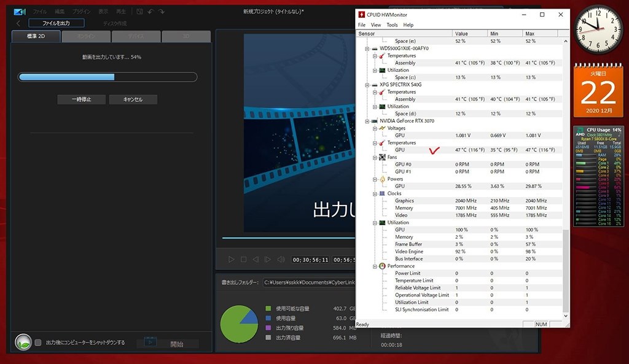The height and width of the screenshot is (364, 629).
Task: Collapse the Performance group expander
Action: (375, 266)
